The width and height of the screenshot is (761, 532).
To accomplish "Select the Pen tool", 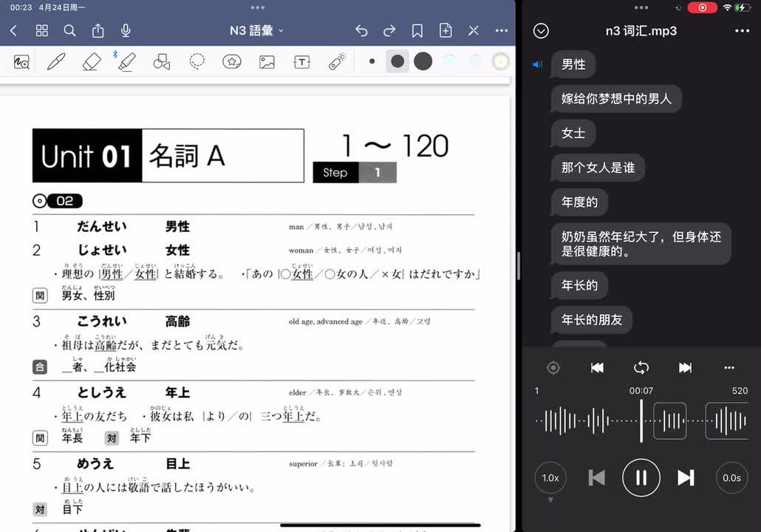I will tap(56, 61).
